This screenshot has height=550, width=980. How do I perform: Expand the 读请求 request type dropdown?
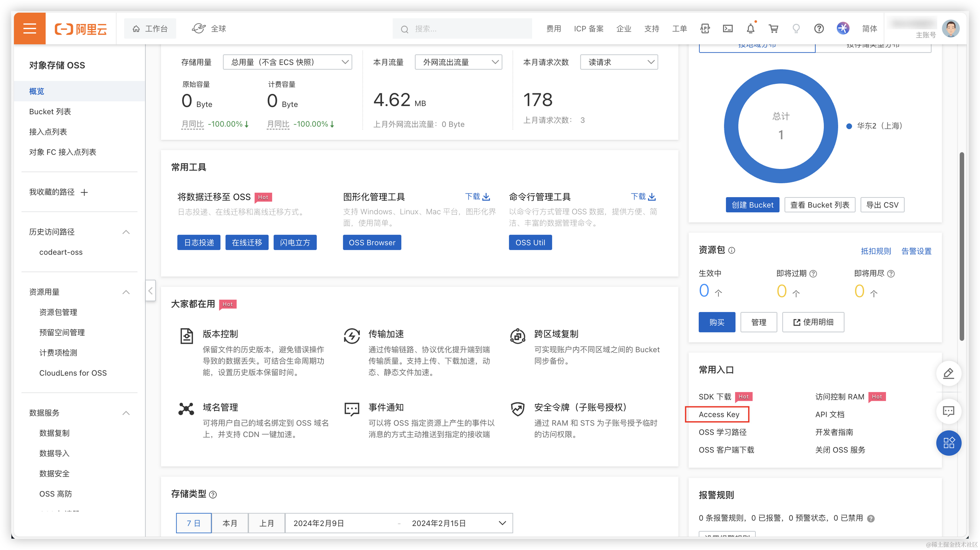click(619, 62)
